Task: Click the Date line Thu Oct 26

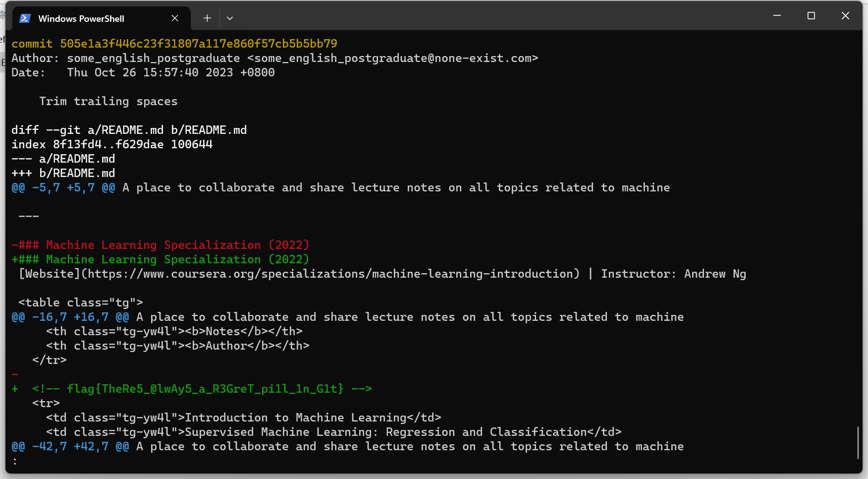Action: [x=143, y=72]
